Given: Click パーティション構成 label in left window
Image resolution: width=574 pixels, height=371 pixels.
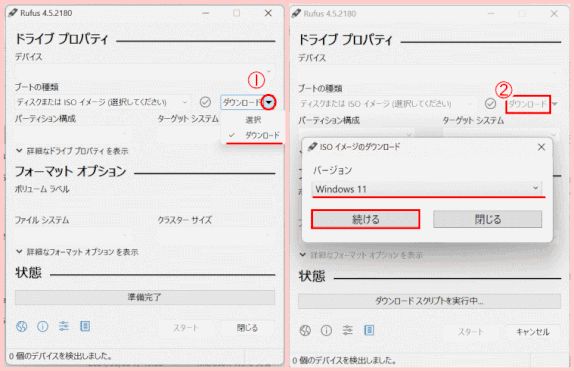Looking at the screenshot, I should (x=45, y=119).
